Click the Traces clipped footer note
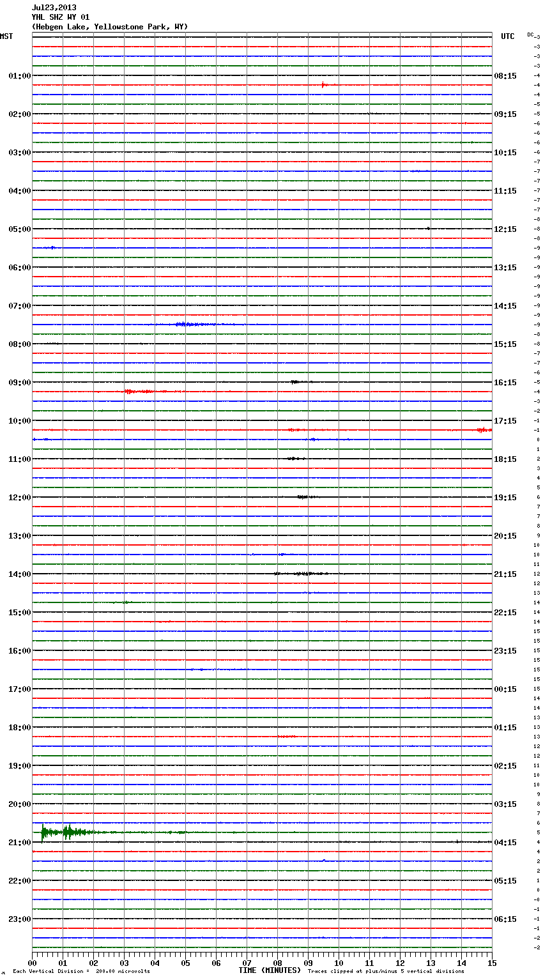This screenshot has width=543, height=980. (x=386, y=972)
